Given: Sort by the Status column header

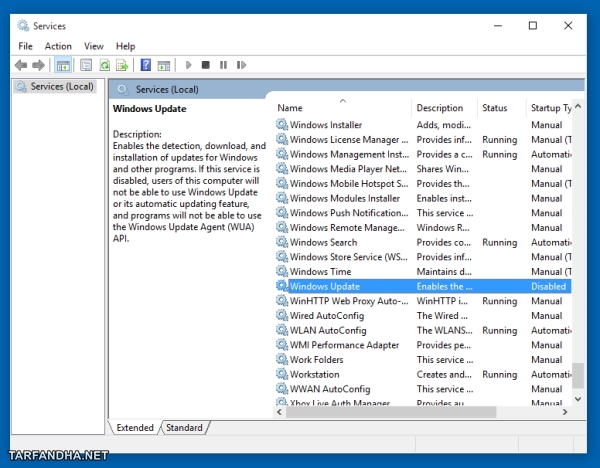Looking at the screenshot, I should coord(502,108).
